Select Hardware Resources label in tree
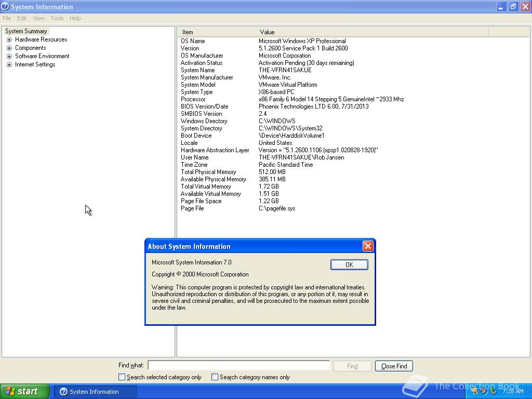This screenshot has height=399, width=532. coord(41,39)
